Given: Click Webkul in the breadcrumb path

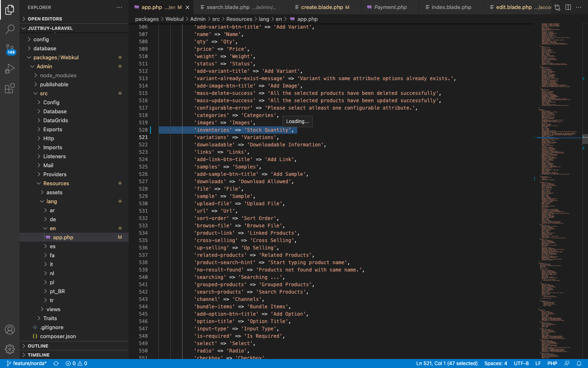Looking at the screenshot, I should (x=174, y=19).
